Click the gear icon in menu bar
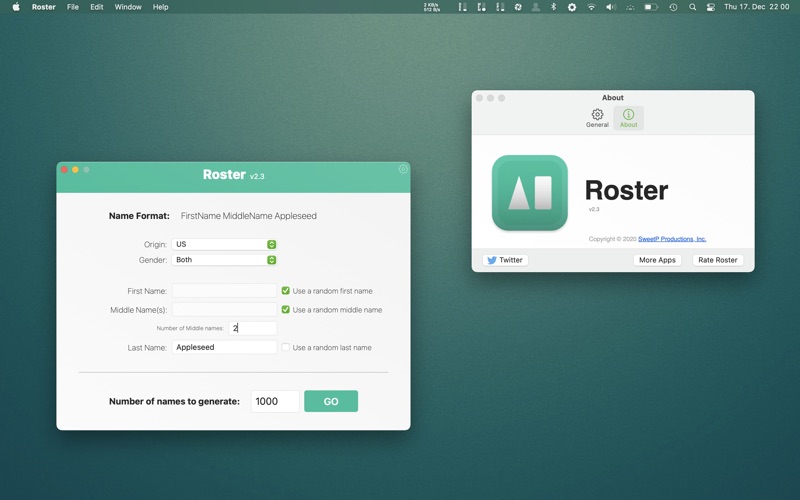The image size is (800, 500). (572, 7)
